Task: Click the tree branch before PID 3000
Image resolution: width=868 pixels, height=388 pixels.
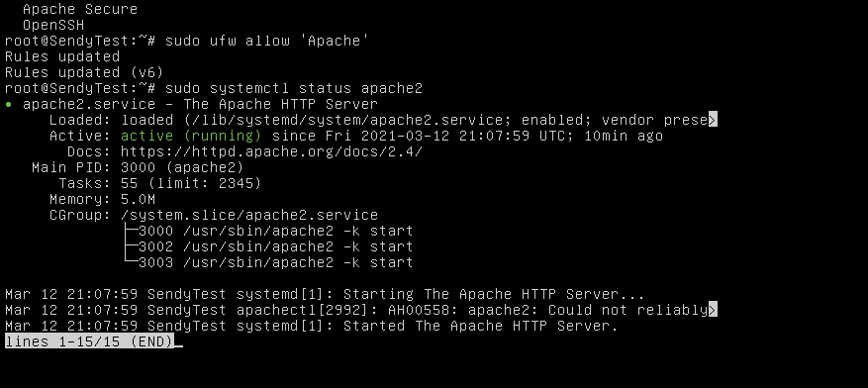Action: coord(130,231)
